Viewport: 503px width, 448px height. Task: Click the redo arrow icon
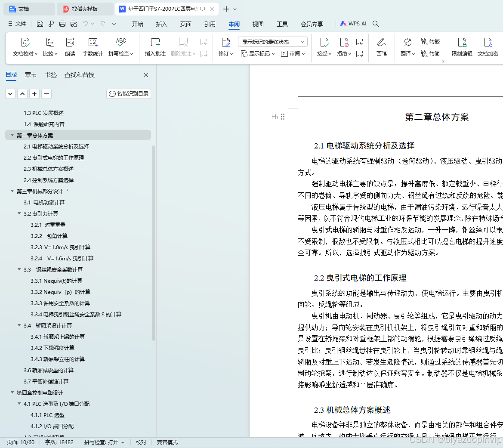pyautogui.click(x=103, y=24)
